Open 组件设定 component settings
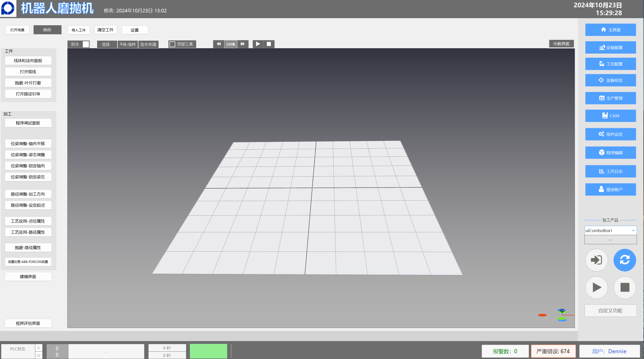 tap(610, 134)
